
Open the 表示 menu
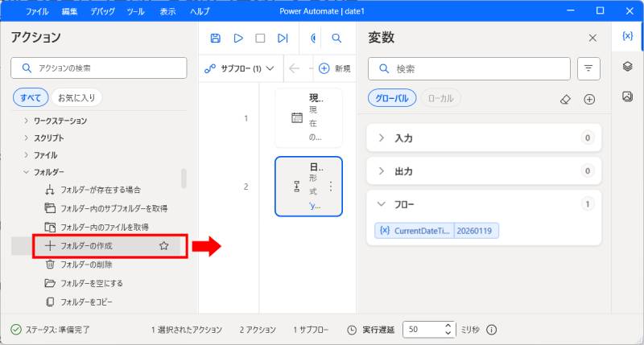pyautogui.click(x=167, y=11)
